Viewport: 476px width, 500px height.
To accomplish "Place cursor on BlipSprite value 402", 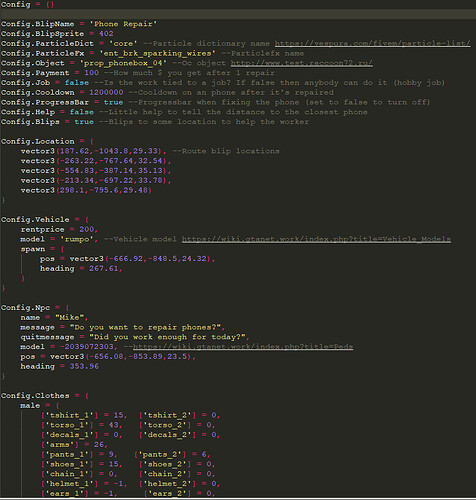I will click(106, 34).
